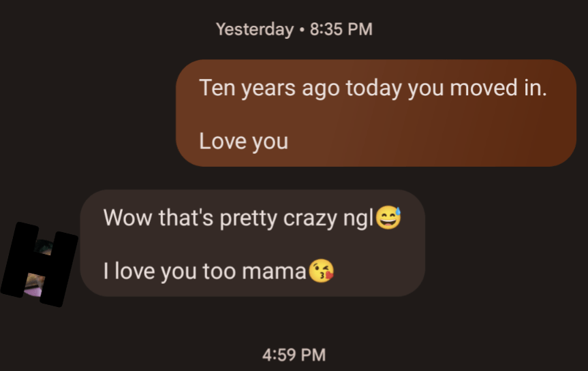Click the "Ten years ago today" message line
The image size is (588, 371).
coord(373,88)
